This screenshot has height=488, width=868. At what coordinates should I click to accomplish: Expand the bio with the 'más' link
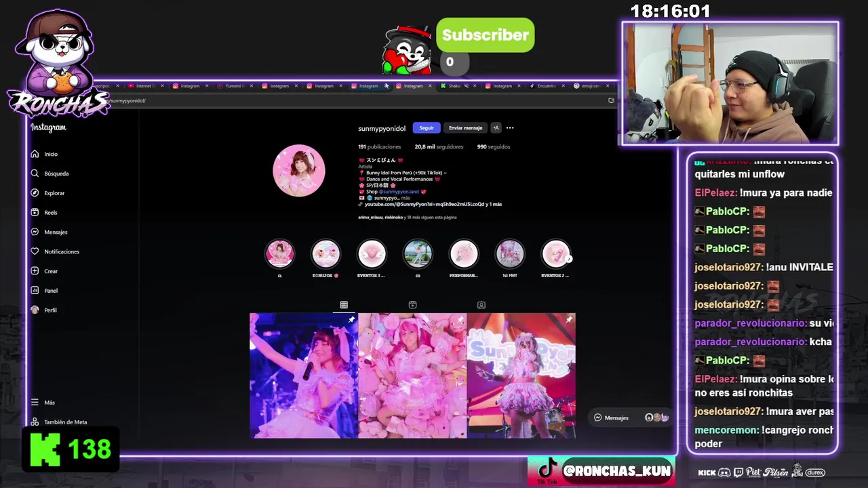(x=406, y=198)
